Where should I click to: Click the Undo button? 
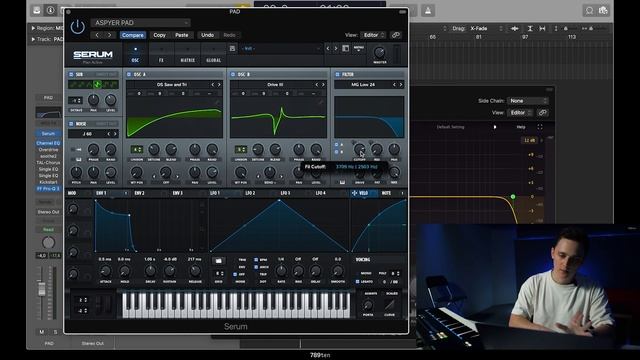[x=207, y=35]
